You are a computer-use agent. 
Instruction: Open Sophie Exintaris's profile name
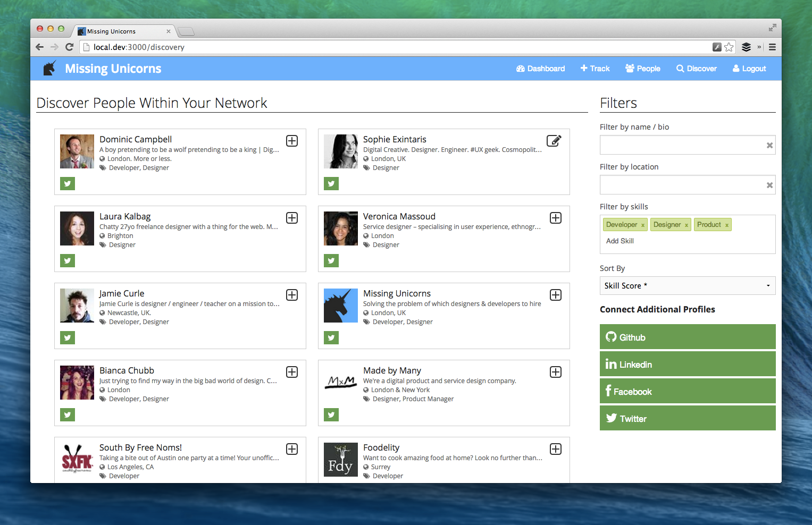(395, 139)
